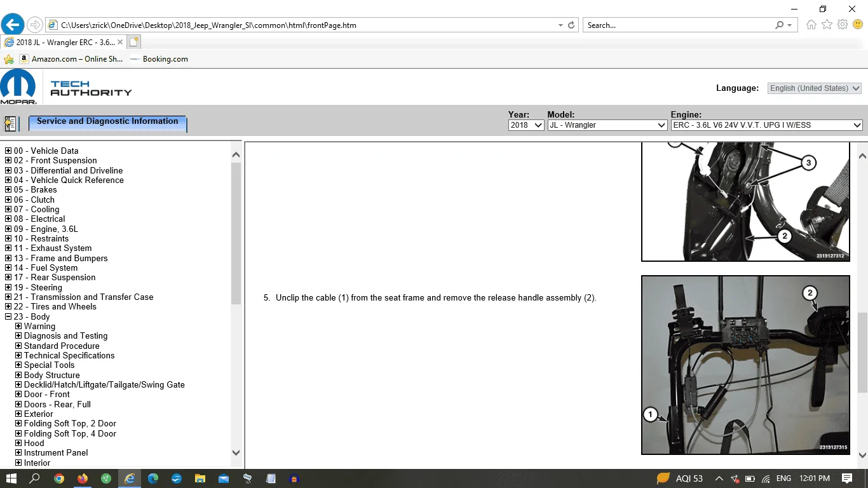Refresh the page using the reload icon
The image size is (868, 488).
[x=571, y=25]
